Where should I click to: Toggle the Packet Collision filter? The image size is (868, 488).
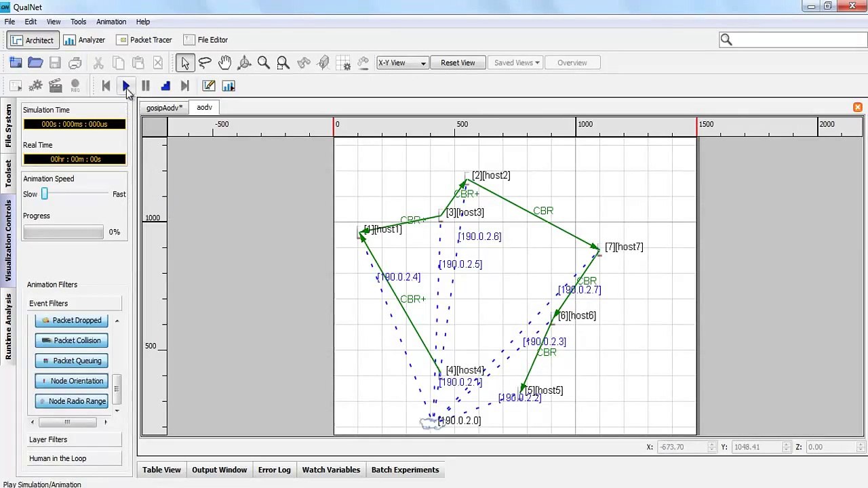[x=71, y=340]
